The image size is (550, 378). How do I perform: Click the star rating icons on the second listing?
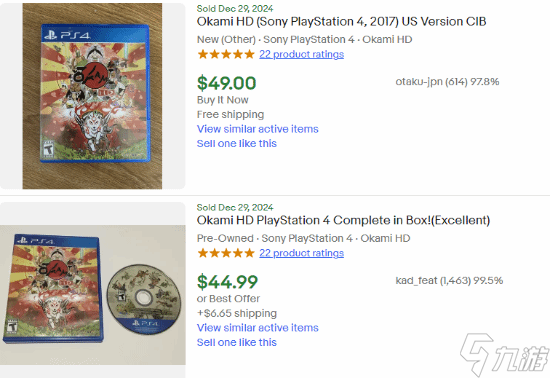click(226, 253)
